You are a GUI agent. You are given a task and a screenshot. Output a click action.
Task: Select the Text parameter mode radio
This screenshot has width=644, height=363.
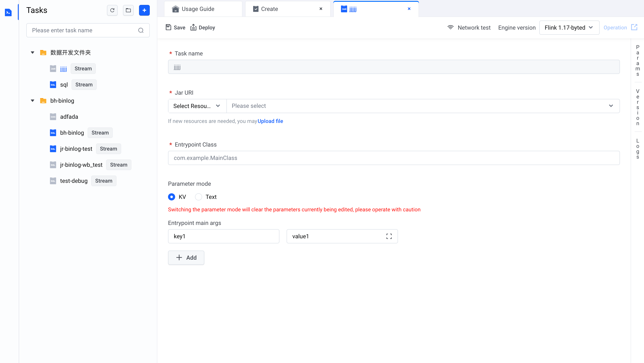(199, 197)
